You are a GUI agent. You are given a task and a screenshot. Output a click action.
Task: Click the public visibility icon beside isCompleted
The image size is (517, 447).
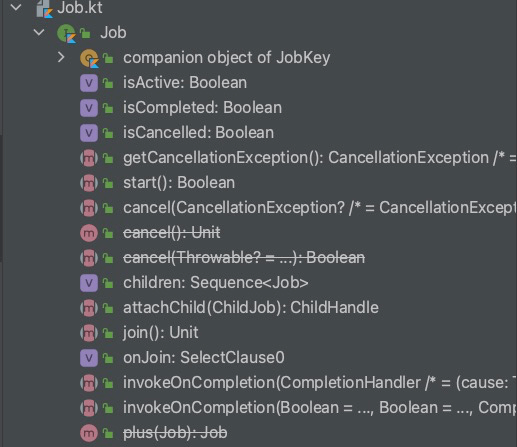pyautogui.click(x=108, y=108)
